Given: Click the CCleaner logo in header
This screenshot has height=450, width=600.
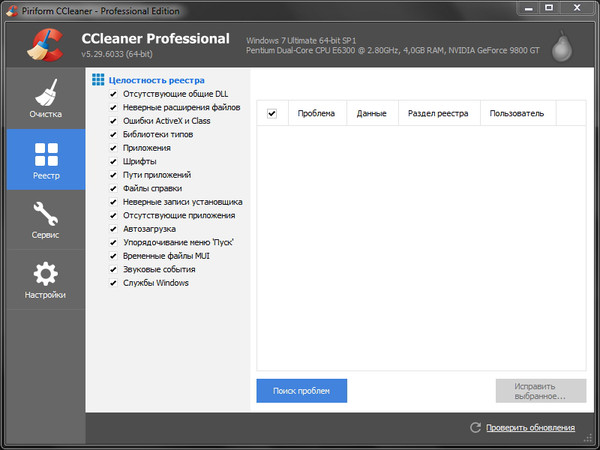Looking at the screenshot, I should (45, 45).
